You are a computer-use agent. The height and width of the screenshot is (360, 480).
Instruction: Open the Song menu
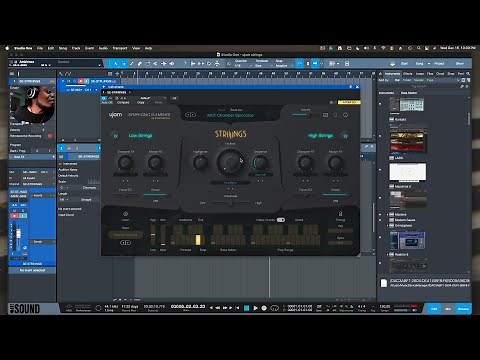coord(63,48)
